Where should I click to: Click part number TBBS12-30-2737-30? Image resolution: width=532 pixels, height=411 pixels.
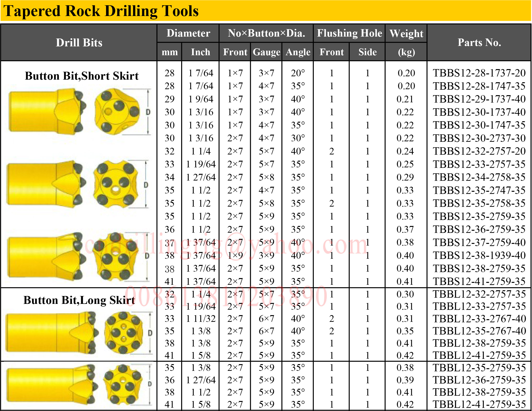(479, 138)
